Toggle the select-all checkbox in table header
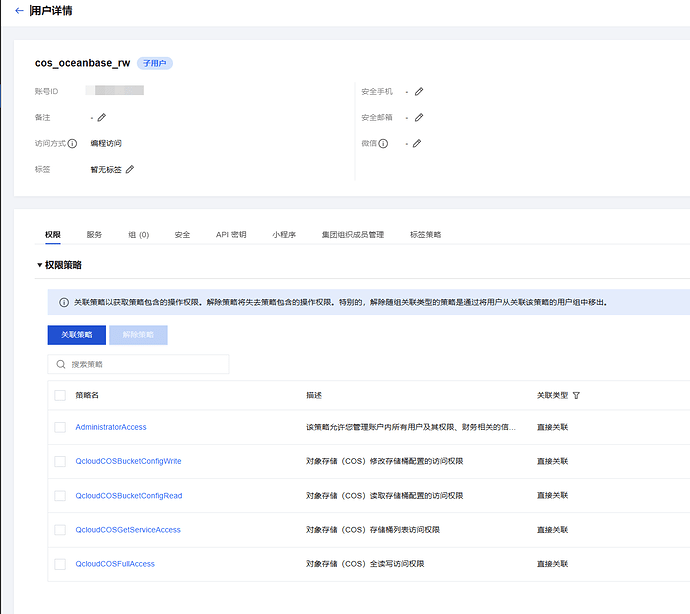This screenshot has width=690, height=614. [x=60, y=395]
